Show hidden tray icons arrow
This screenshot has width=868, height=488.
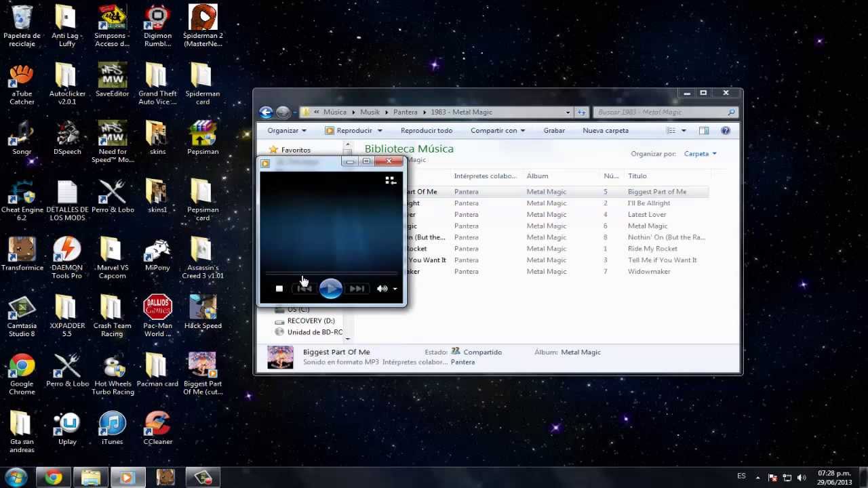pyautogui.click(x=757, y=478)
